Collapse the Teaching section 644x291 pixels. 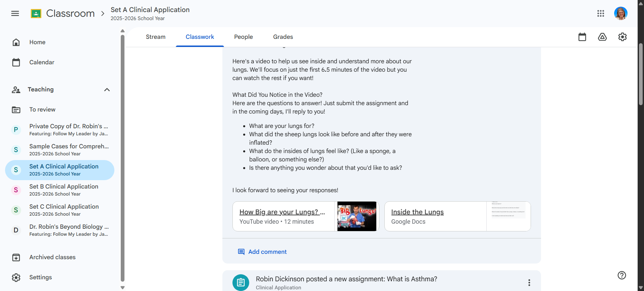107,89
